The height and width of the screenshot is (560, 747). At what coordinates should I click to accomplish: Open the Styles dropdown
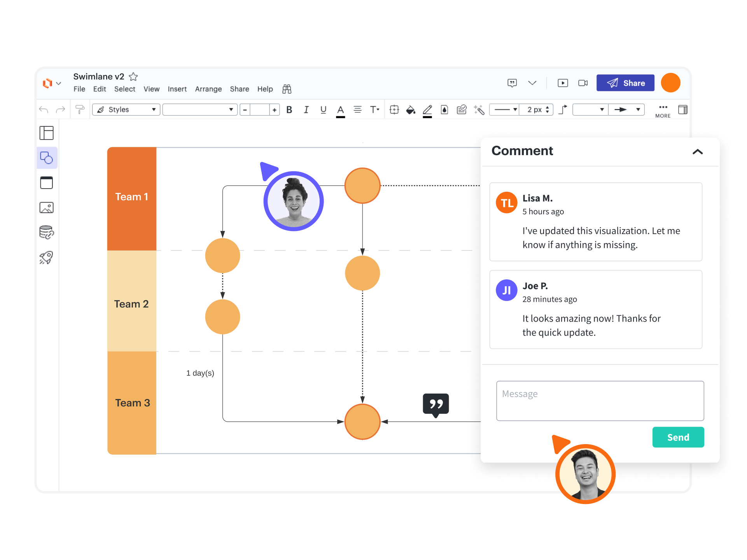pos(126,110)
